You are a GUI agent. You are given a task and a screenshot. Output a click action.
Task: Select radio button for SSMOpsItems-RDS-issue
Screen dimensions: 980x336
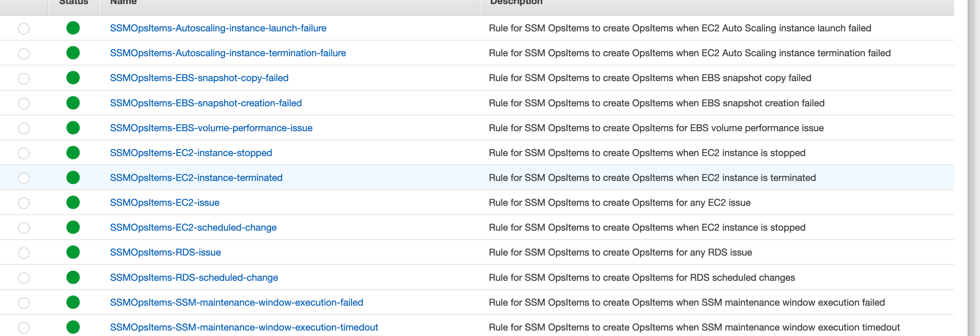pos(24,253)
